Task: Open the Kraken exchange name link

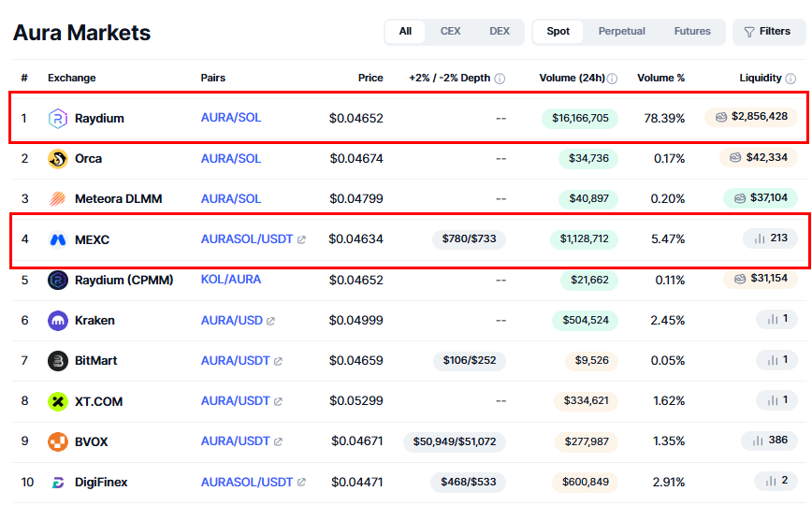Action: [94, 321]
